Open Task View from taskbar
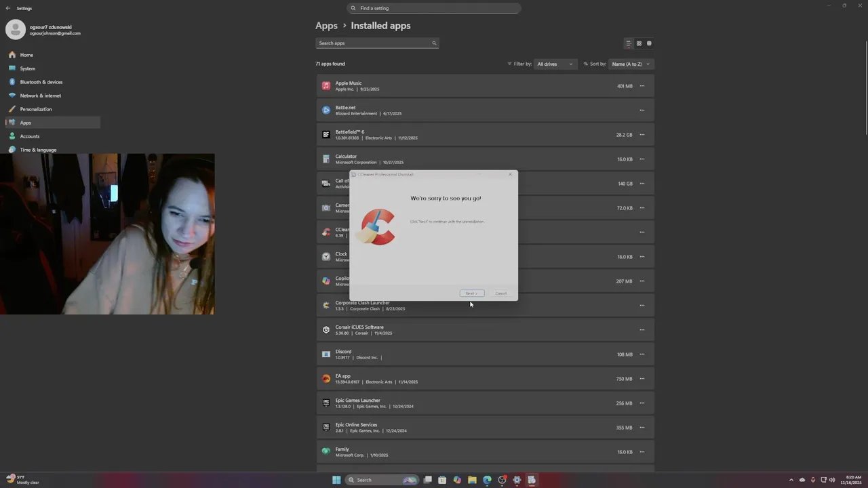The width and height of the screenshot is (868, 488). 427,480
